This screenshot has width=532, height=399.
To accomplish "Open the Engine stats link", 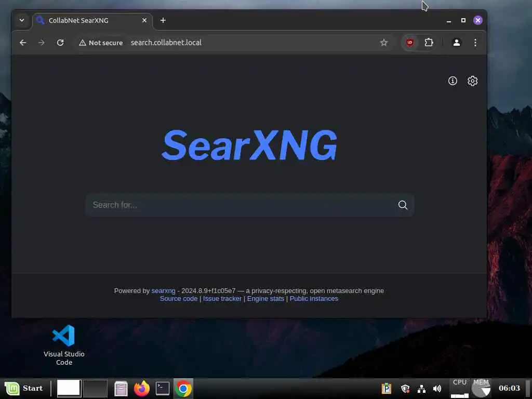I will click(265, 299).
